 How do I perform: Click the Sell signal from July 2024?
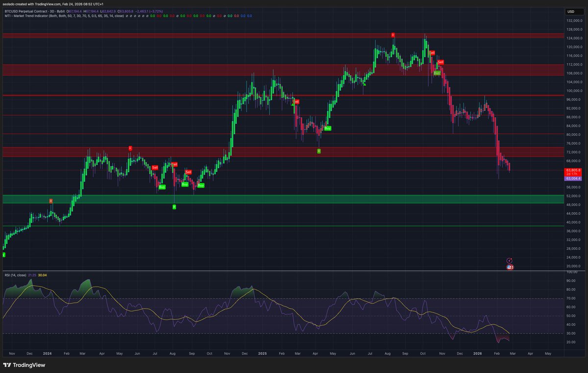[x=155, y=167]
